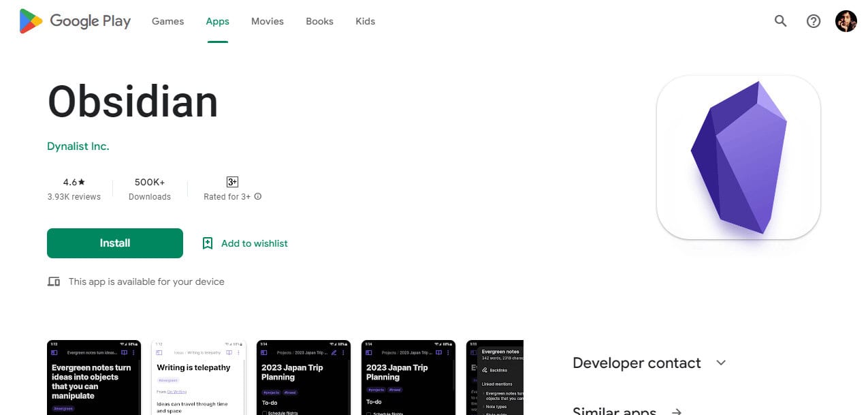The height and width of the screenshot is (415, 868).
Task: Click the Obsidian app icon image
Action: click(739, 157)
